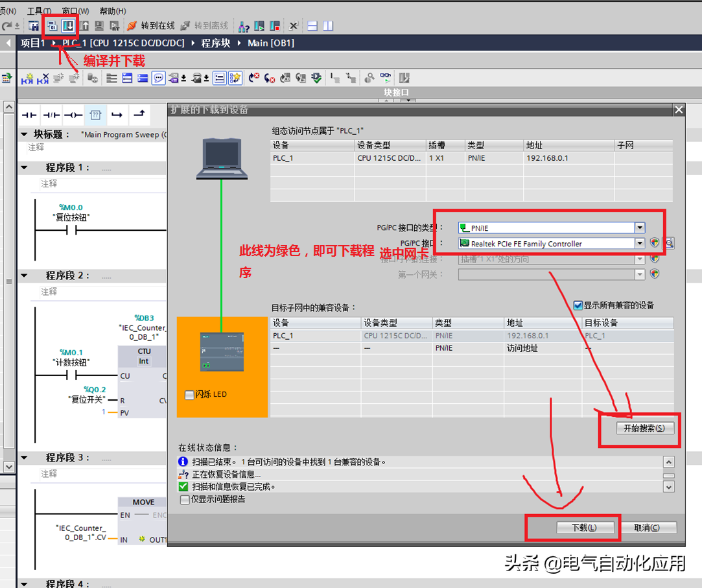Screen dimensions: 702x588
Task: Collapse the project tree left arrow
Action: coord(8,43)
